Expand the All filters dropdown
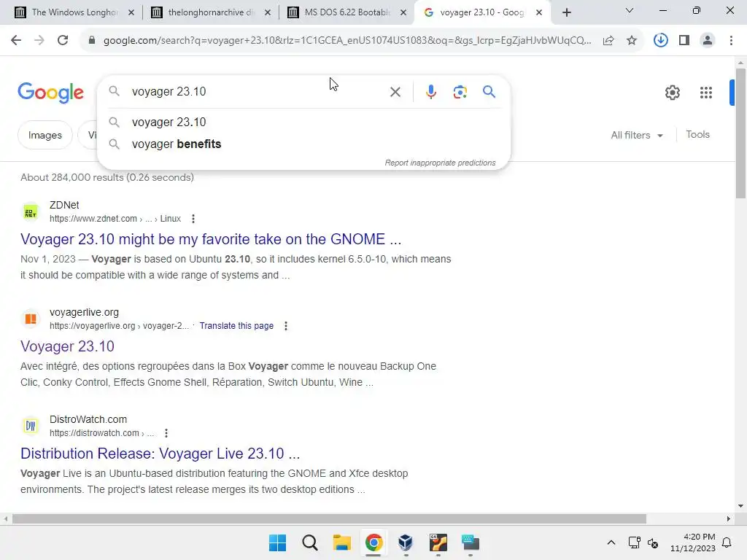The image size is (747, 560). [637, 135]
